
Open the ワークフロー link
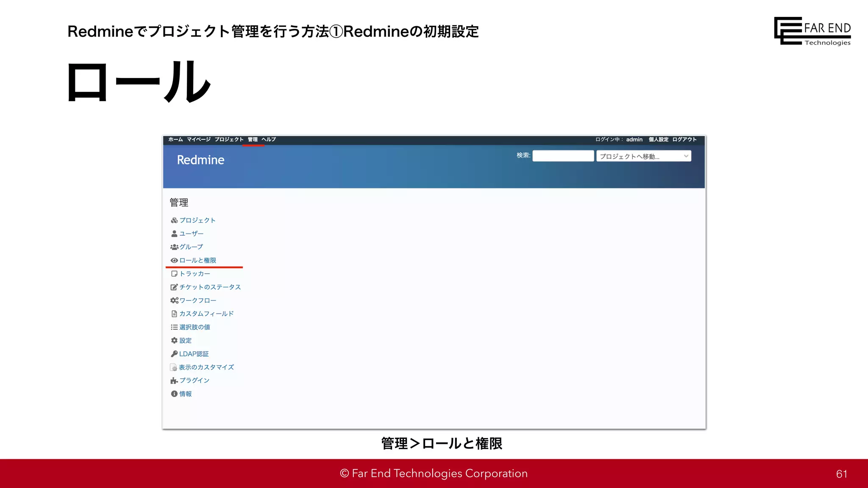pos(198,300)
